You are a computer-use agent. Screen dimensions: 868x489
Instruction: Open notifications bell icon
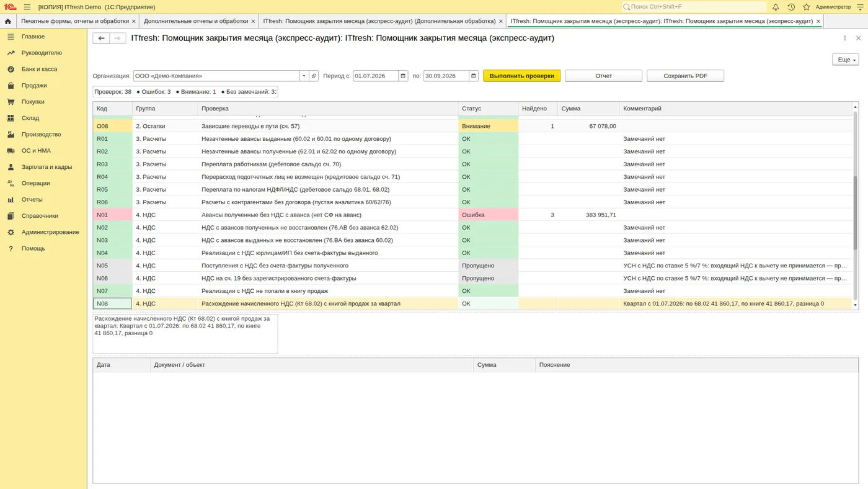pyautogui.click(x=776, y=7)
